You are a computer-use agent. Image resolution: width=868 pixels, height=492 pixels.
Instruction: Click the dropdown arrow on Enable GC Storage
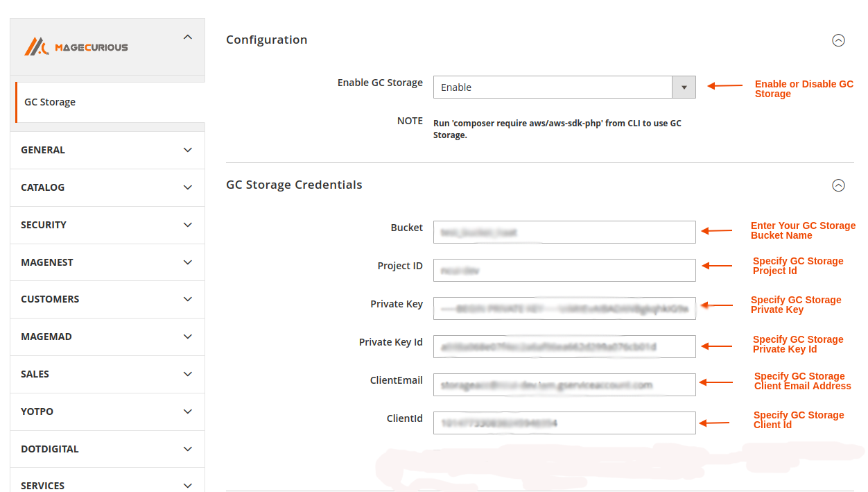684,87
